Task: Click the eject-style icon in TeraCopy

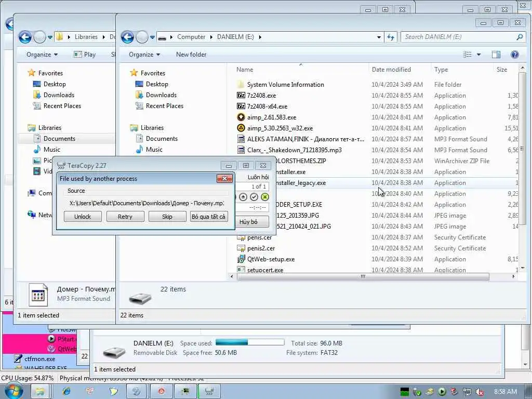Action: click(x=243, y=197)
